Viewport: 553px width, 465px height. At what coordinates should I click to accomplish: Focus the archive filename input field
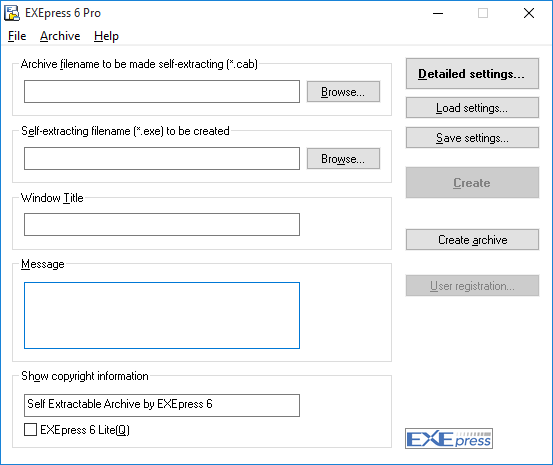pyautogui.click(x=162, y=92)
